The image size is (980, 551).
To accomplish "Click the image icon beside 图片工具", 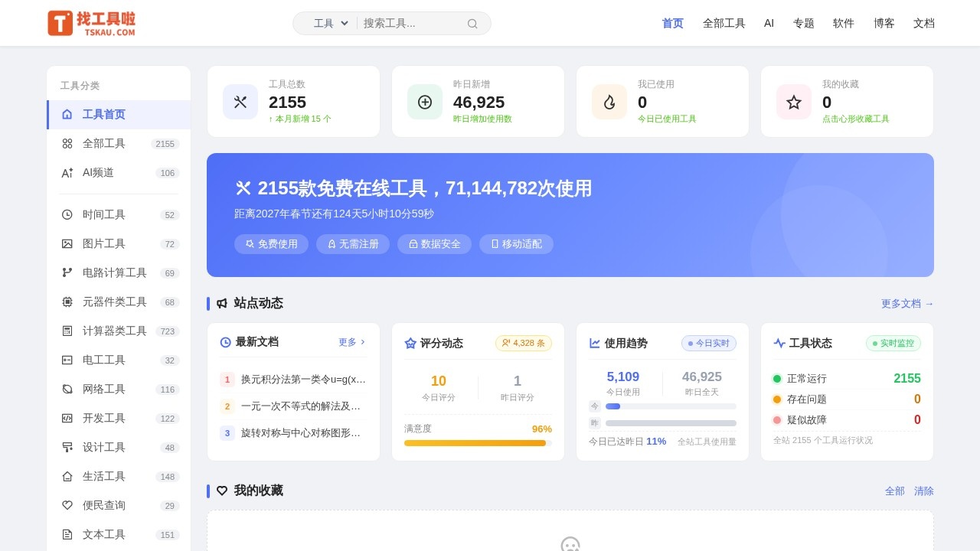I will [67, 244].
